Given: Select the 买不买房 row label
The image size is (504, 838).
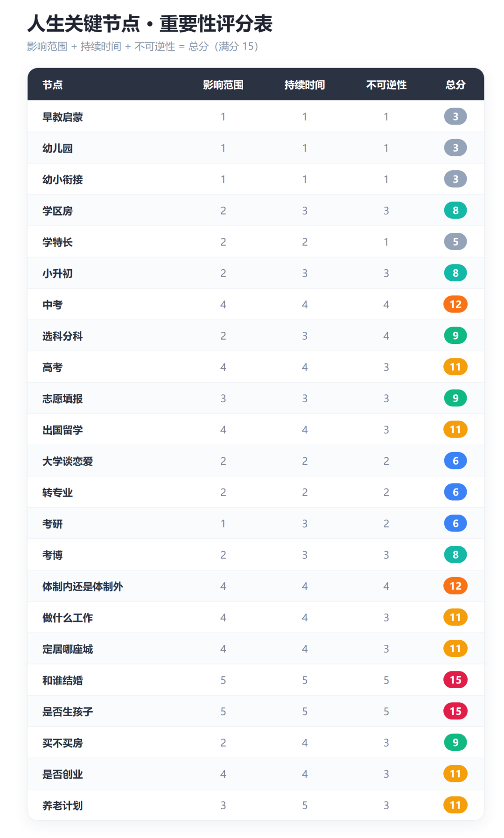Looking at the screenshot, I should pos(63,742).
